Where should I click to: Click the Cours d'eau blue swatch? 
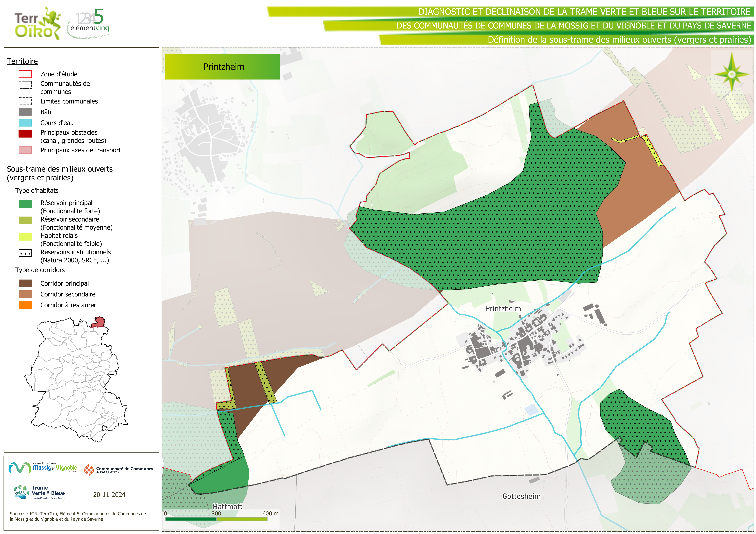25,123
